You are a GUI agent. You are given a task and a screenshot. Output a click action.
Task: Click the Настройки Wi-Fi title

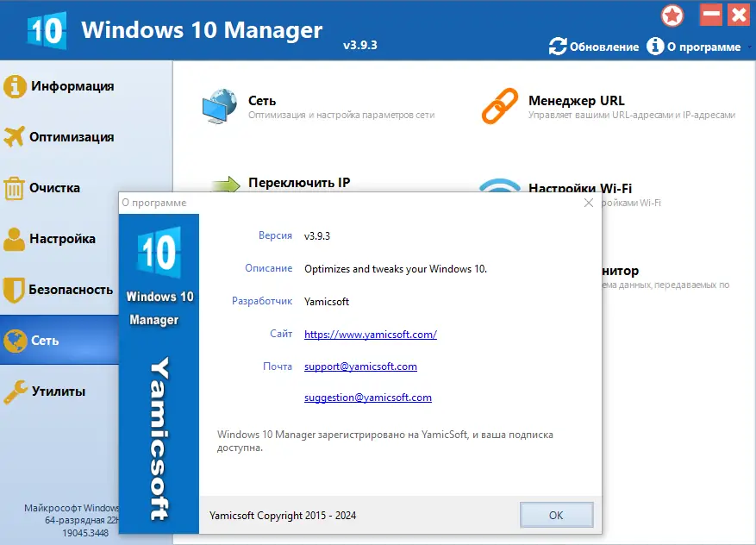[580, 188]
